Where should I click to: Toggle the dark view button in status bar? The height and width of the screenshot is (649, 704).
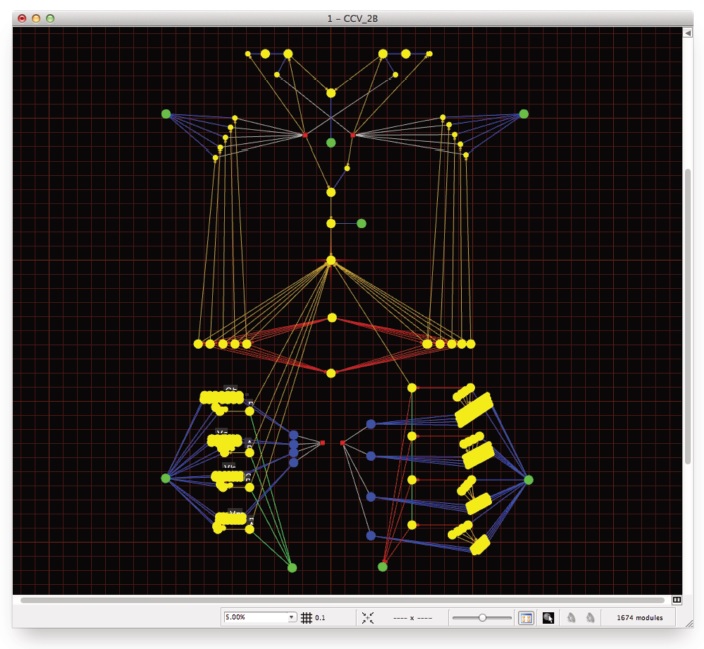pyautogui.click(x=548, y=618)
